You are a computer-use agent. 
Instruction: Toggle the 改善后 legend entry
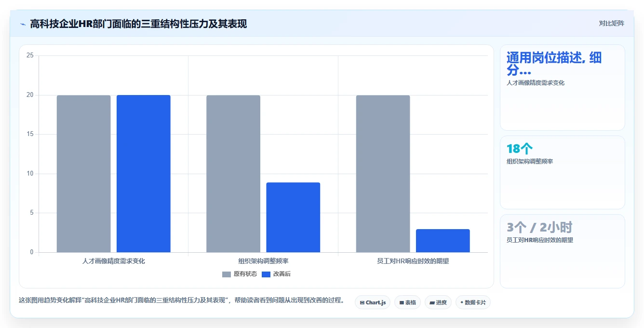(276, 274)
